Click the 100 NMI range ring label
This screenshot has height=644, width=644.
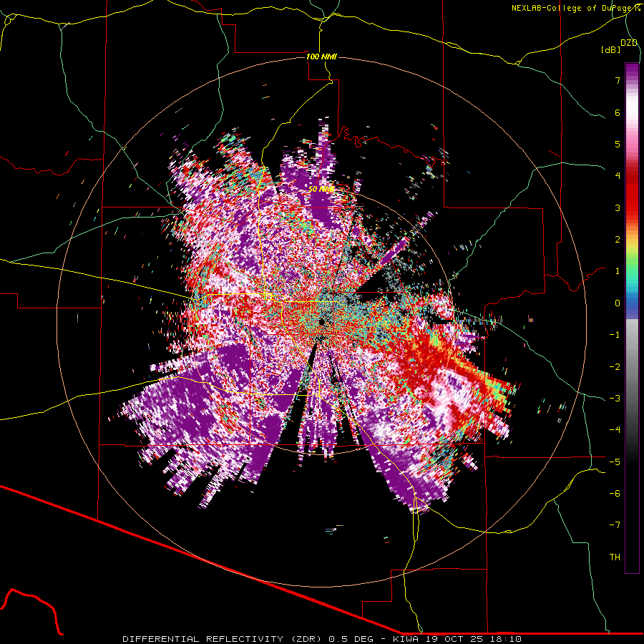tap(321, 57)
